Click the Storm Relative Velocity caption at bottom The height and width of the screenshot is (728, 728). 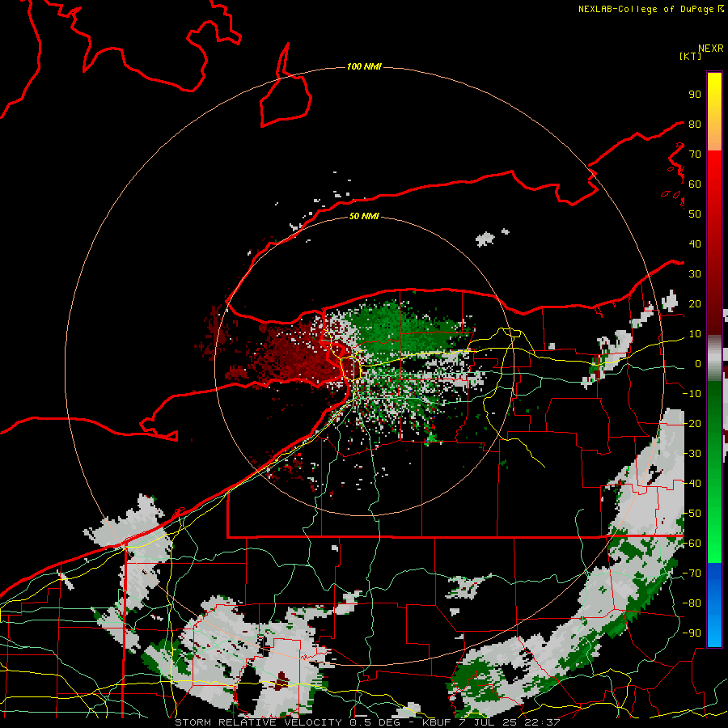(x=367, y=722)
